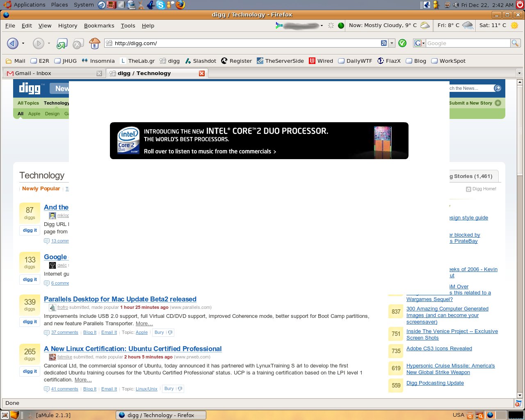The width and height of the screenshot is (525, 420).
Task: Click inside the URL address field
Action: [x=246, y=43]
